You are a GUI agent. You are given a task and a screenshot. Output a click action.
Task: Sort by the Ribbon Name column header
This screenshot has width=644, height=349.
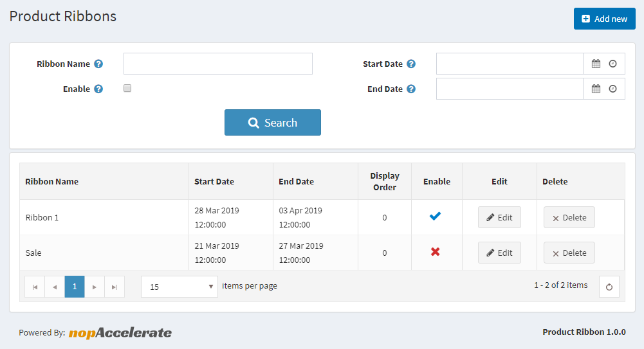[x=52, y=182]
